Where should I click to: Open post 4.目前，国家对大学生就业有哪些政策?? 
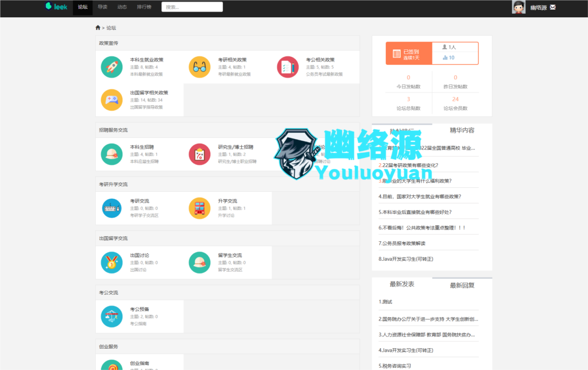point(420,196)
